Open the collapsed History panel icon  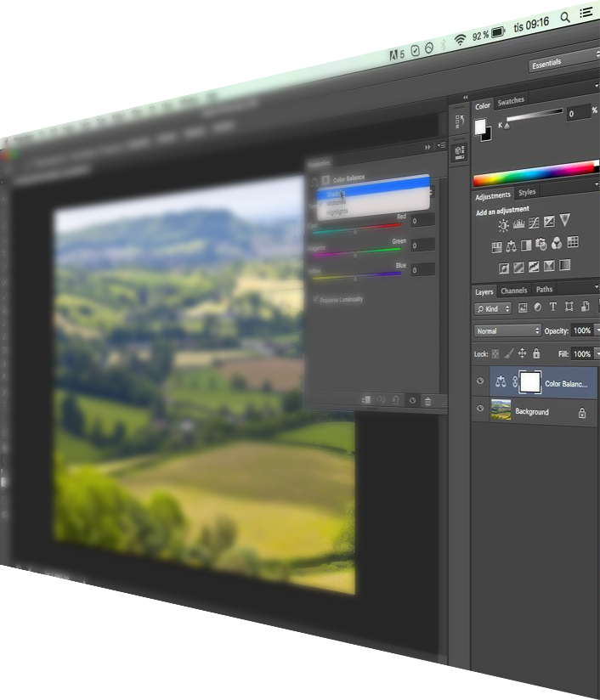click(x=460, y=121)
